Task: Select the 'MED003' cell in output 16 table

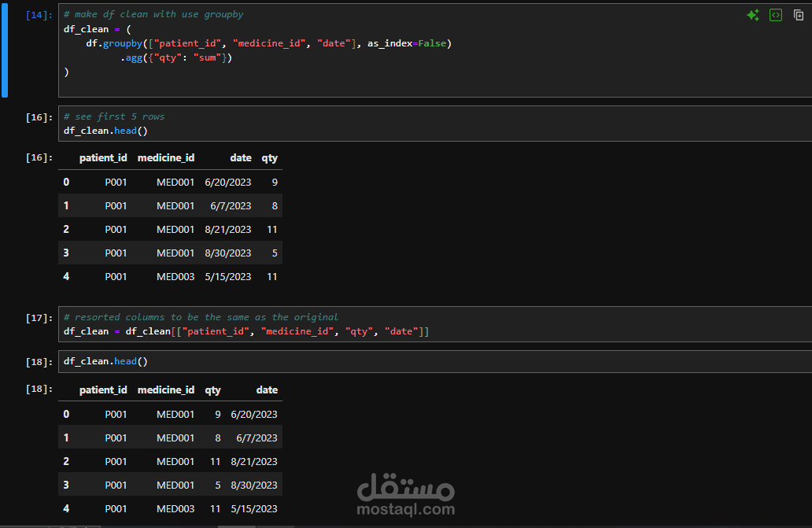Action: [175, 277]
